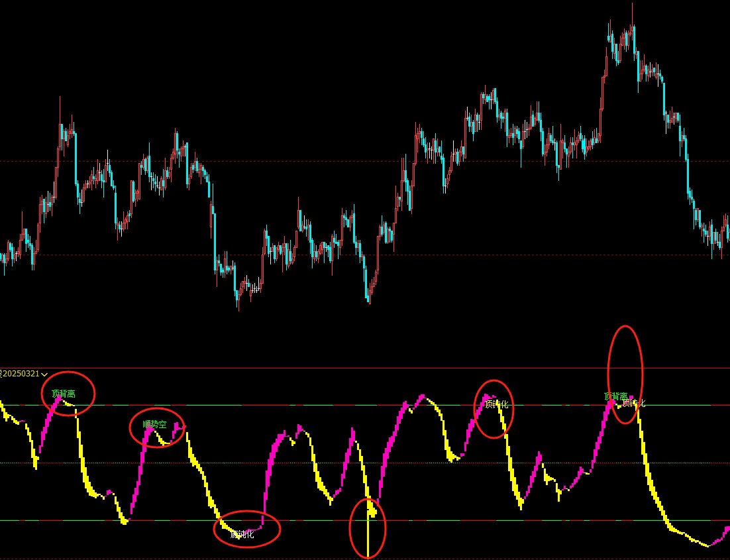Click the green 顺势空 signal label
This screenshot has width=730, height=560.
click(x=154, y=424)
